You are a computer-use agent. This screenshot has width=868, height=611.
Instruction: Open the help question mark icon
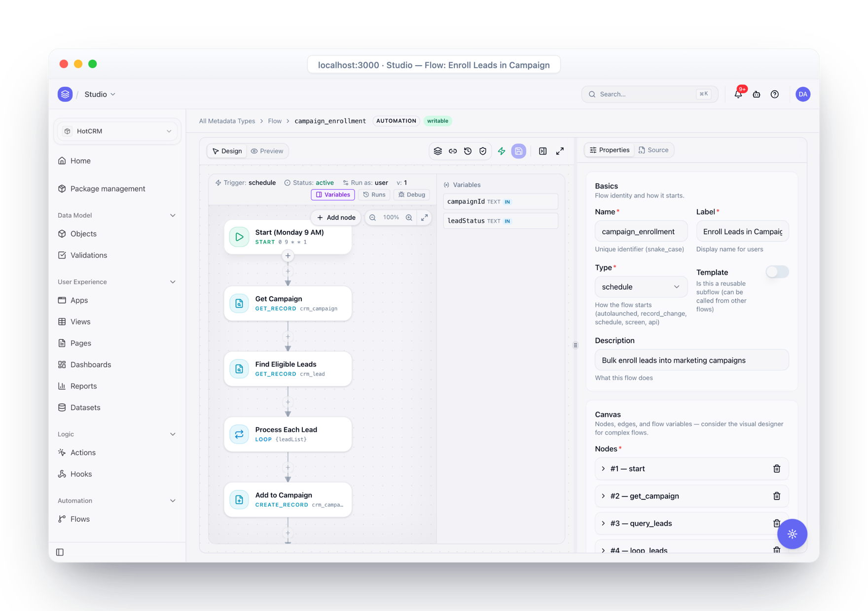click(x=775, y=94)
